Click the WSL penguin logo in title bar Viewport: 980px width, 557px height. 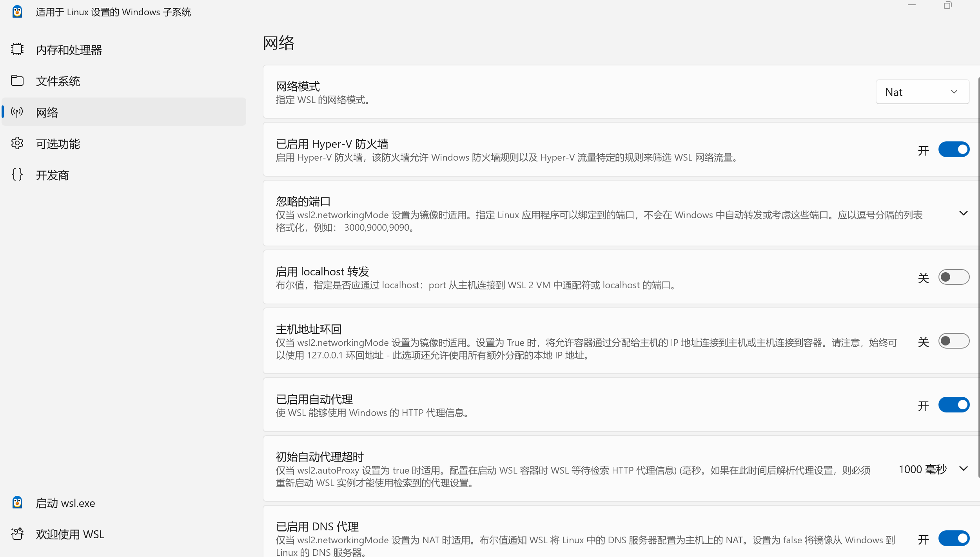(17, 12)
